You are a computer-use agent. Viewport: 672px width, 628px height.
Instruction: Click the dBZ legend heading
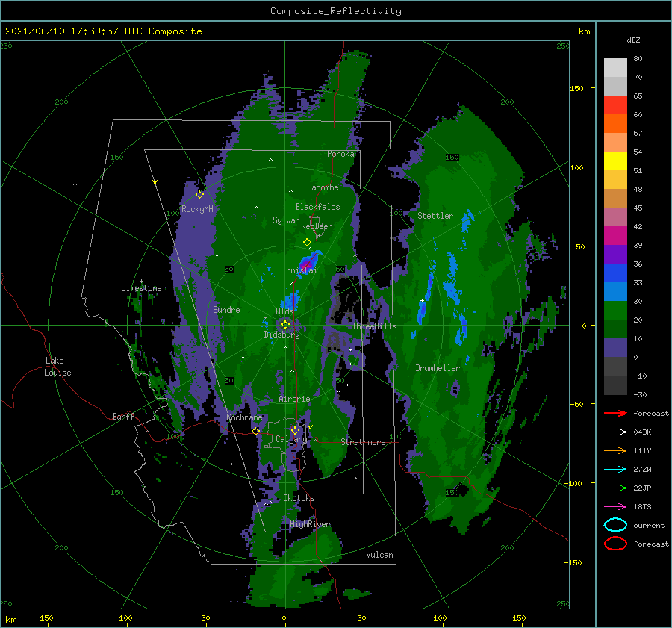pos(633,40)
